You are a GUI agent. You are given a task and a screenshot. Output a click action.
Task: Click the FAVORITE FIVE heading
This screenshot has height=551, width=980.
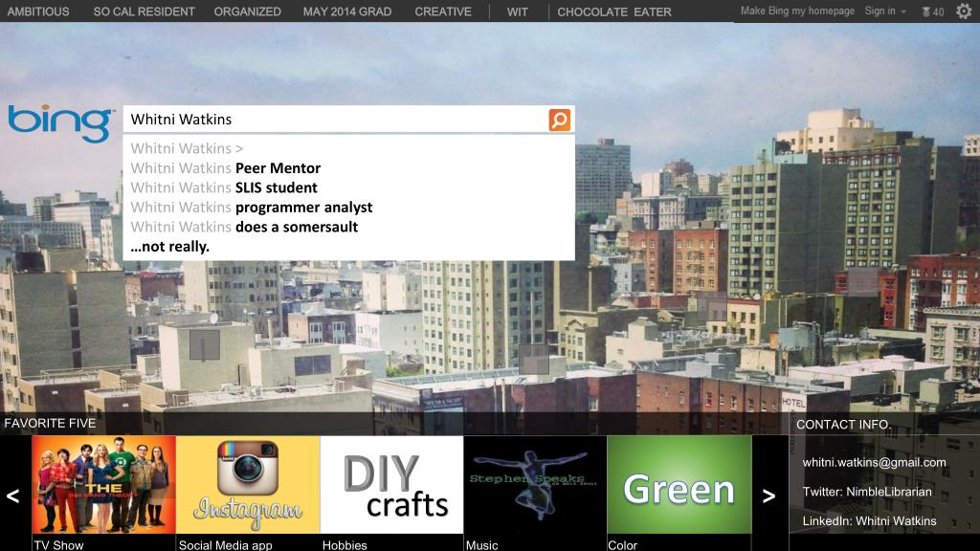click(50, 423)
